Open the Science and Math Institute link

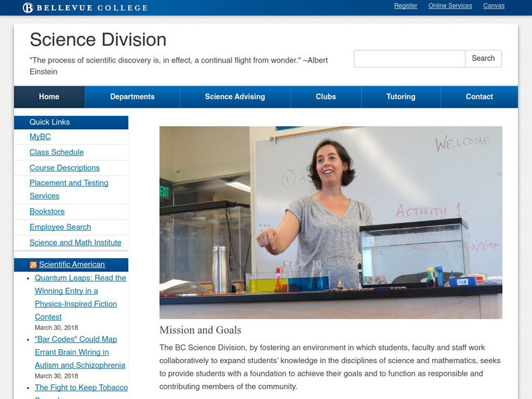pos(75,243)
